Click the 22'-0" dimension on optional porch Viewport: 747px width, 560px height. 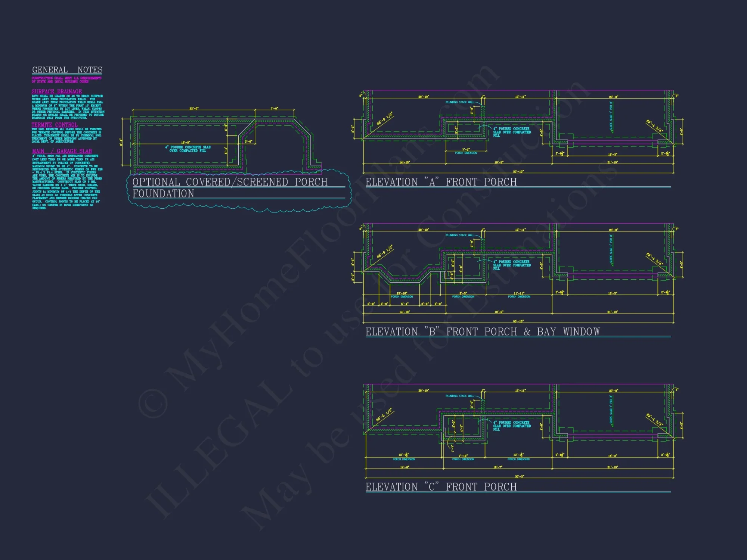point(194,109)
